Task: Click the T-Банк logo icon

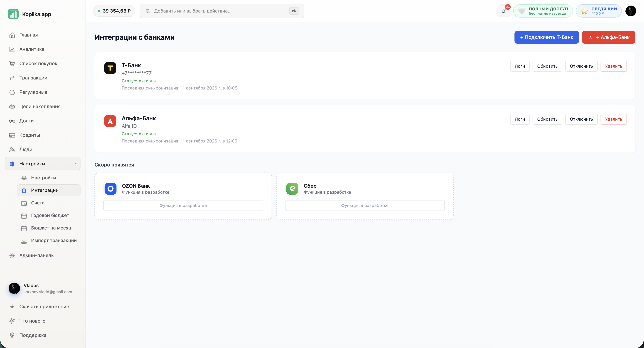Action: [x=110, y=68]
